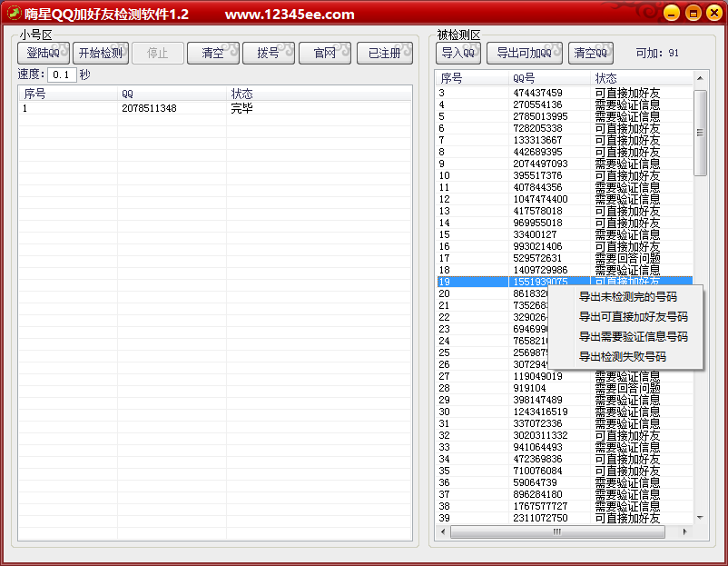Import QQ numbers with 导入QQ

coord(458,53)
